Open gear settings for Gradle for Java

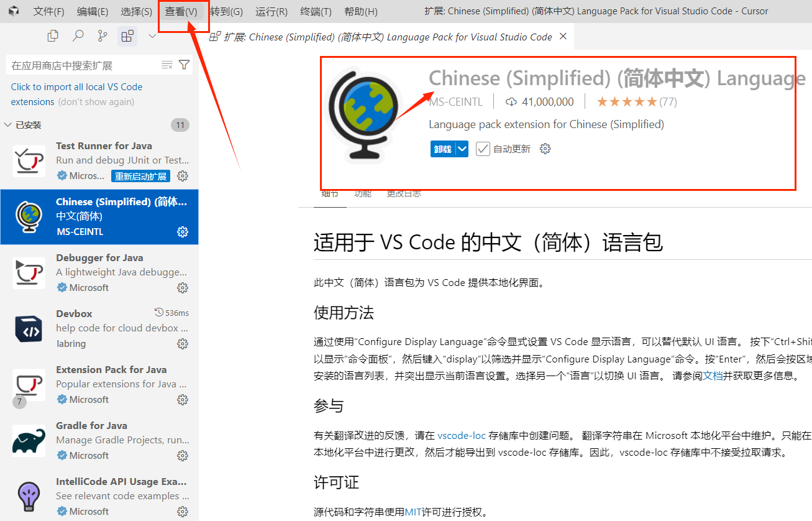point(183,456)
